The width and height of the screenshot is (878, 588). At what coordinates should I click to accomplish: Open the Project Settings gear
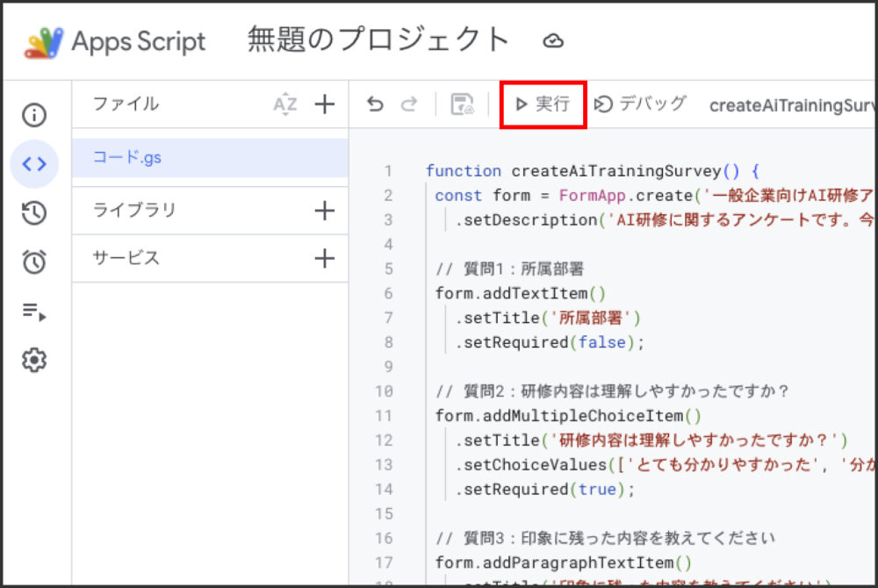34,360
